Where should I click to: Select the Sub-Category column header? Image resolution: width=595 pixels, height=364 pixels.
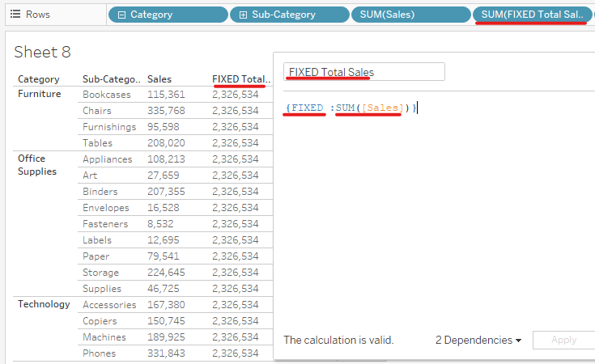(x=111, y=79)
